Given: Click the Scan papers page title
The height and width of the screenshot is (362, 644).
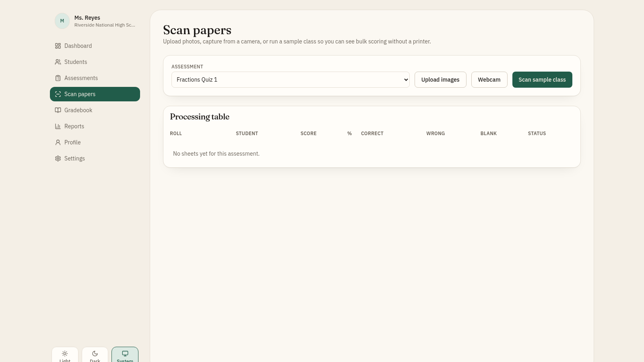Looking at the screenshot, I should [197, 30].
